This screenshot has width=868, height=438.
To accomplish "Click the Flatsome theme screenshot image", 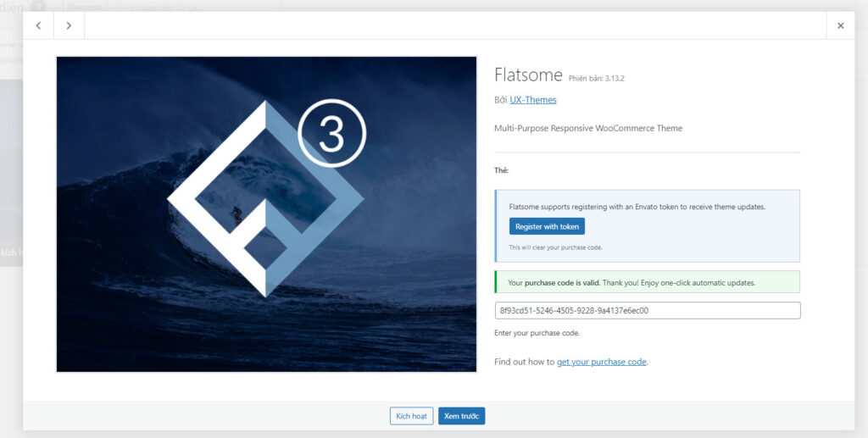I will 266,214.
